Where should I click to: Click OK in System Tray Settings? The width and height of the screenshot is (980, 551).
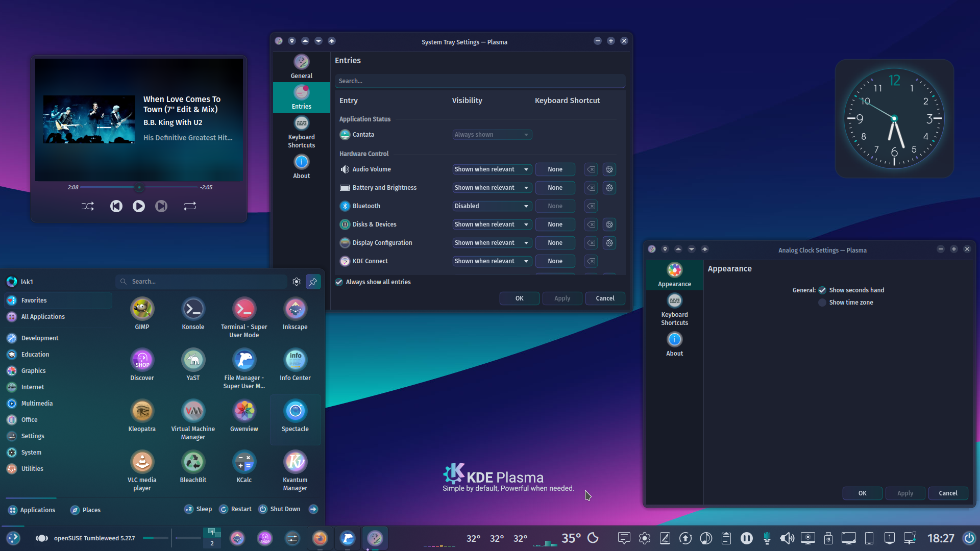(519, 298)
